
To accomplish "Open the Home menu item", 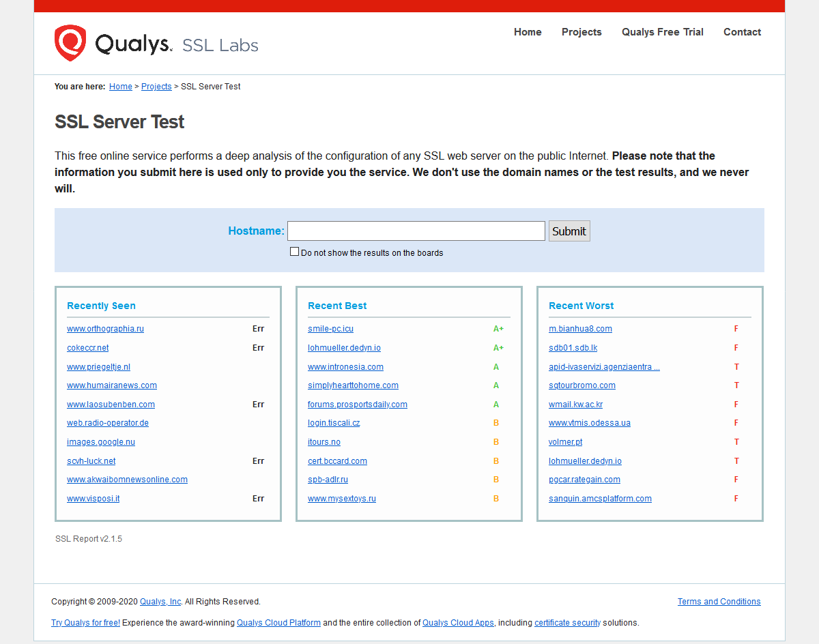I will click(528, 32).
